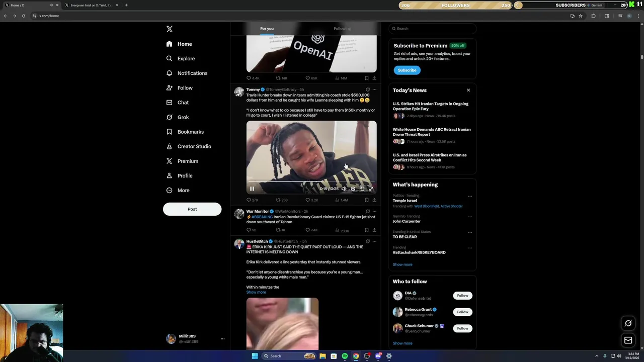Viewport: 644px width, 362px height.
Task: Mute the playing video
Action: click(344, 189)
